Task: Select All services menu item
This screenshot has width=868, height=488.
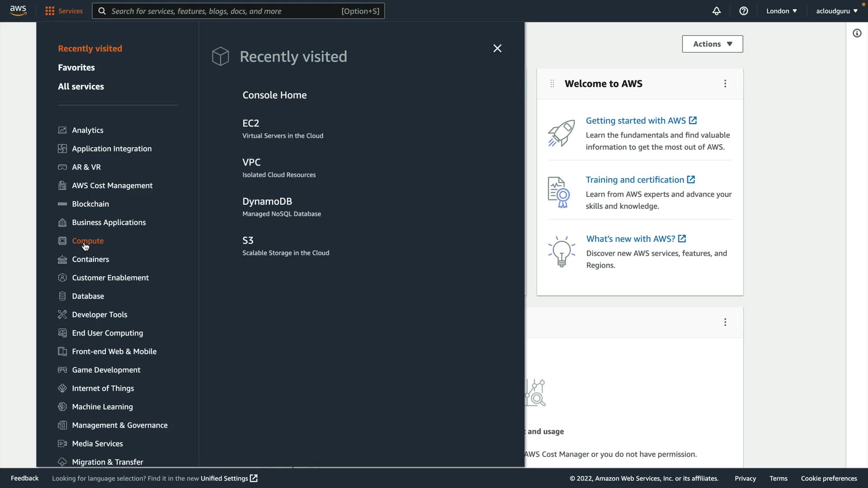Action: (x=81, y=86)
